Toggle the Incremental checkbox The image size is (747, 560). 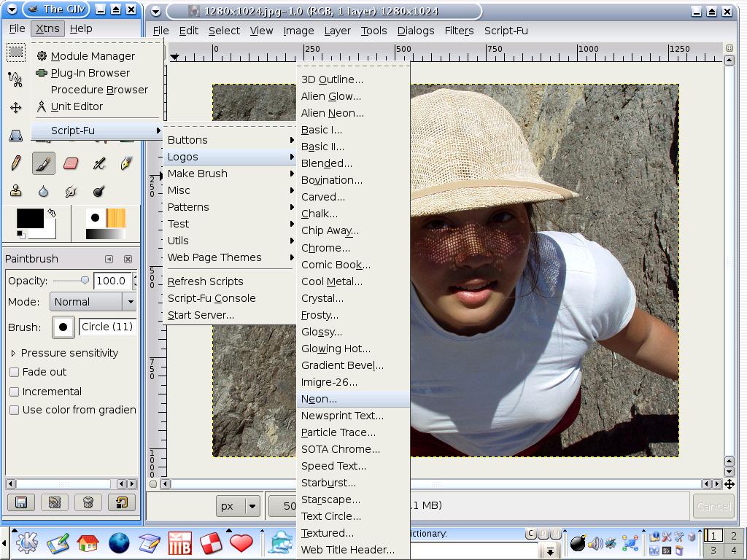pos(14,392)
